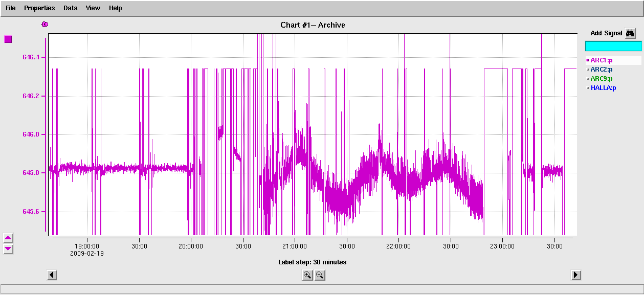644x295 pixels.
Task: Click the 22:00:00 time axis label
Action: click(398, 246)
